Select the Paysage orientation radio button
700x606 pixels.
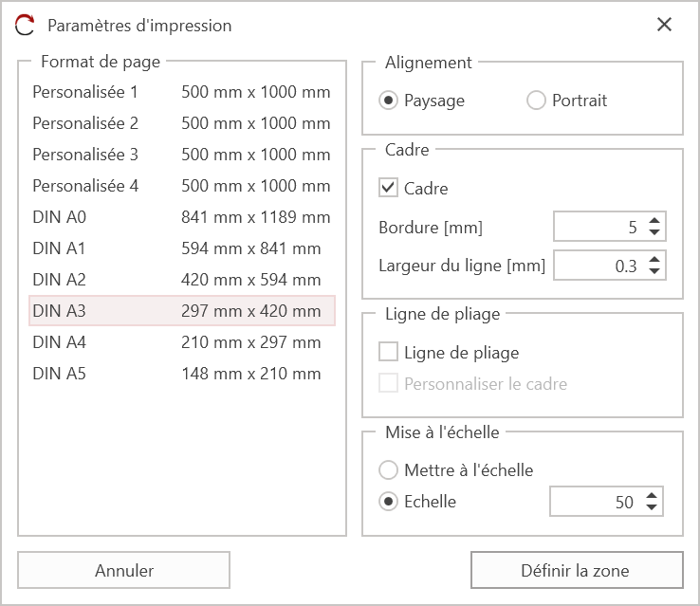pyautogui.click(x=389, y=101)
